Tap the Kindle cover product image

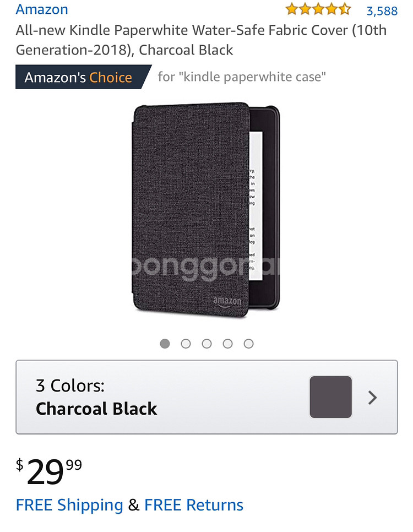(x=206, y=210)
